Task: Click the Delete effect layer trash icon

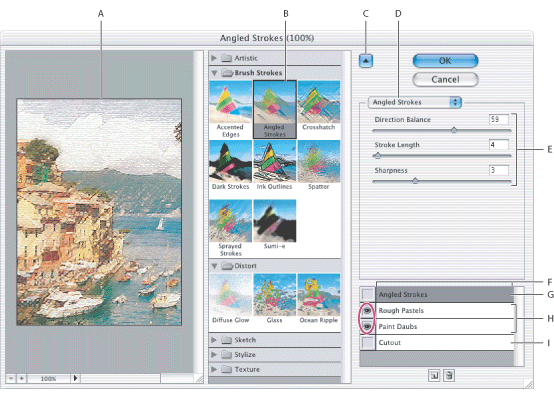Action: coord(449,375)
